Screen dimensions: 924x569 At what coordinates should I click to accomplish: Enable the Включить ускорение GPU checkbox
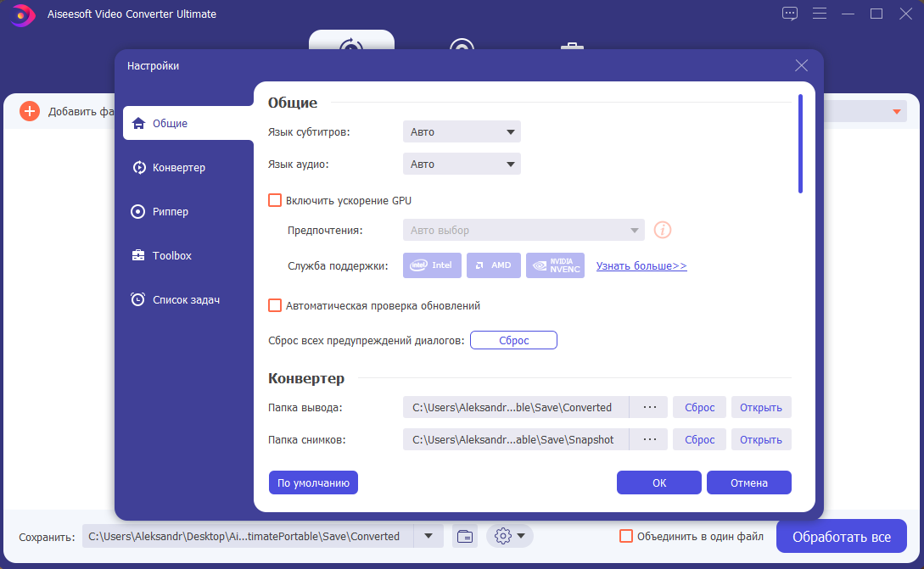tap(275, 200)
